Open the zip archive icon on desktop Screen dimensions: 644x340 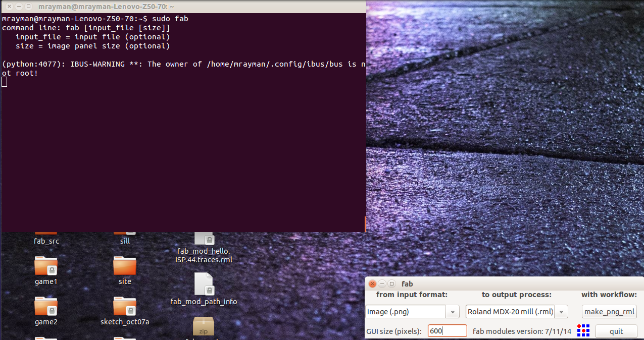204,326
